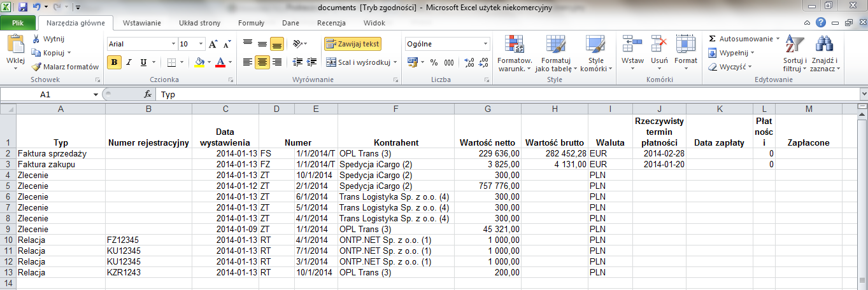Apply yellow fill color bucket

(199, 62)
